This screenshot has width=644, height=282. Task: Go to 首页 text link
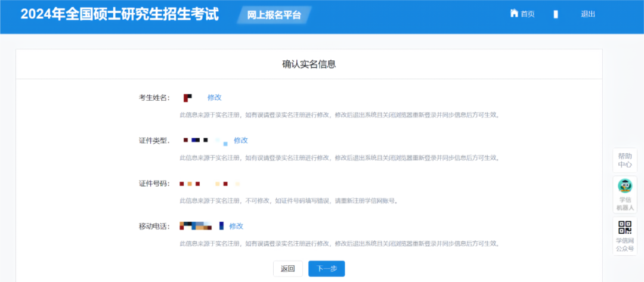(x=528, y=14)
